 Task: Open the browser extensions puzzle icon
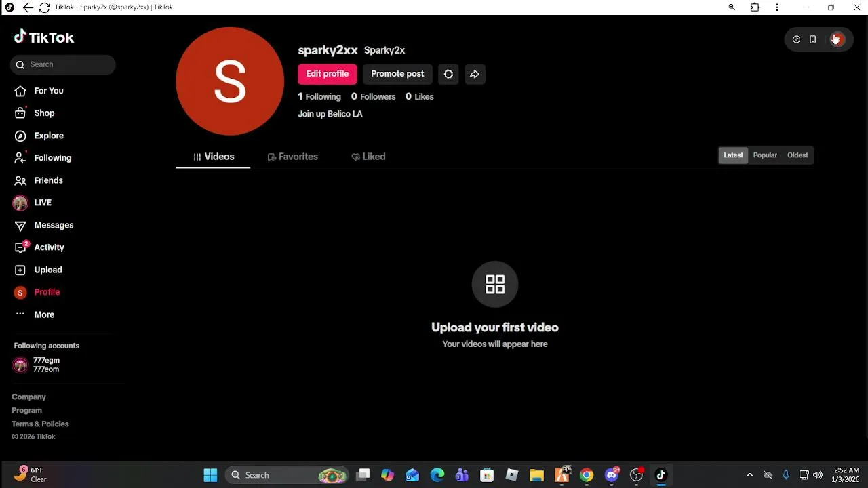coord(755,7)
